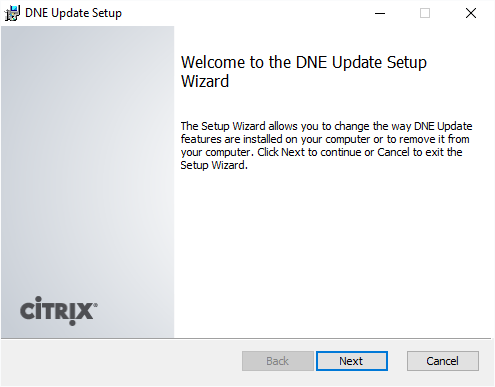Select the 'DNE Update Setup' title bar text
The height and width of the screenshot is (387, 495).
coord(73,13)
